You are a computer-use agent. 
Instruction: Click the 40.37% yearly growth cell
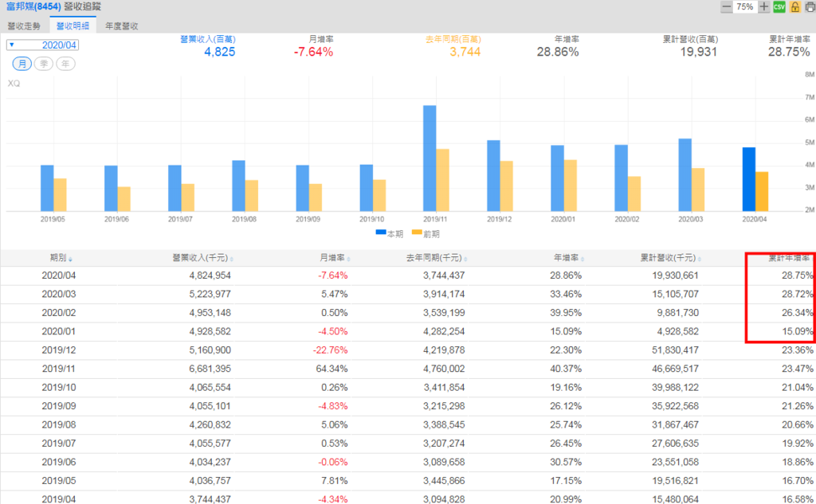[566, 369]
